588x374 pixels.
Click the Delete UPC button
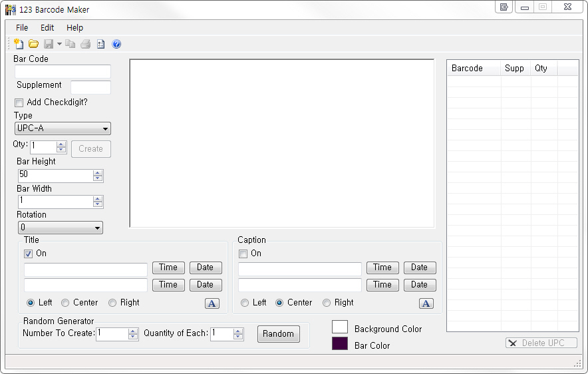[541, 343]
